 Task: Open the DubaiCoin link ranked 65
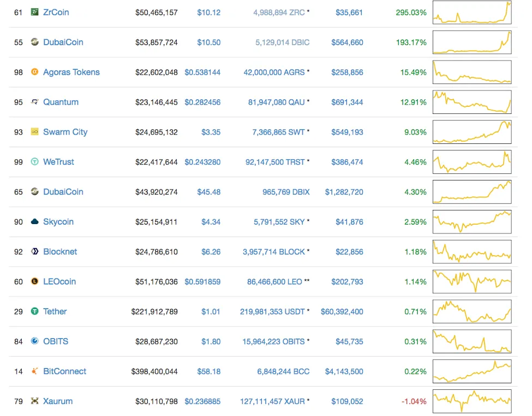point(63,191)
